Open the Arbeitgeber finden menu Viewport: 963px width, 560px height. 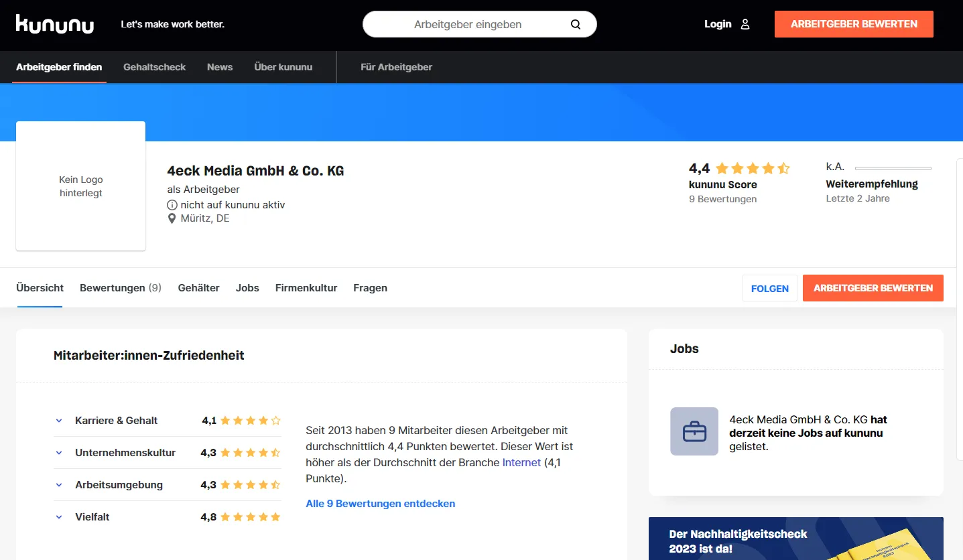pos(59,67)
